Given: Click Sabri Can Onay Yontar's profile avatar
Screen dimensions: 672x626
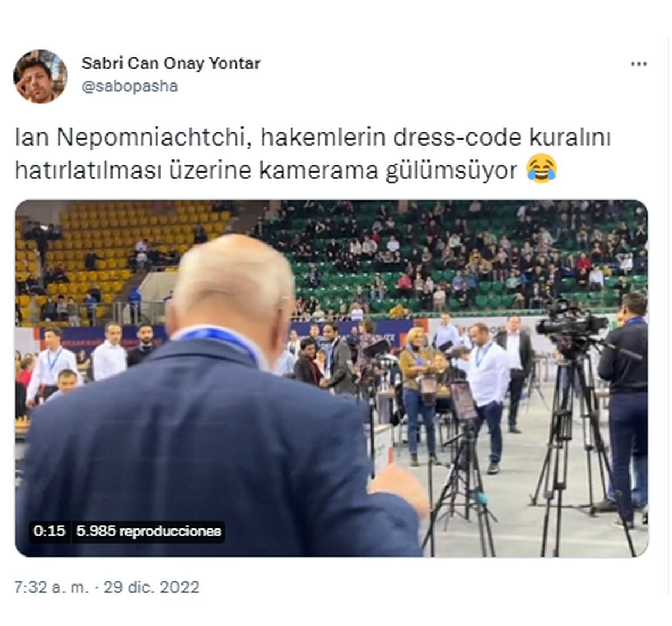Looking at the screenshot, I should [x=40, y=76].
